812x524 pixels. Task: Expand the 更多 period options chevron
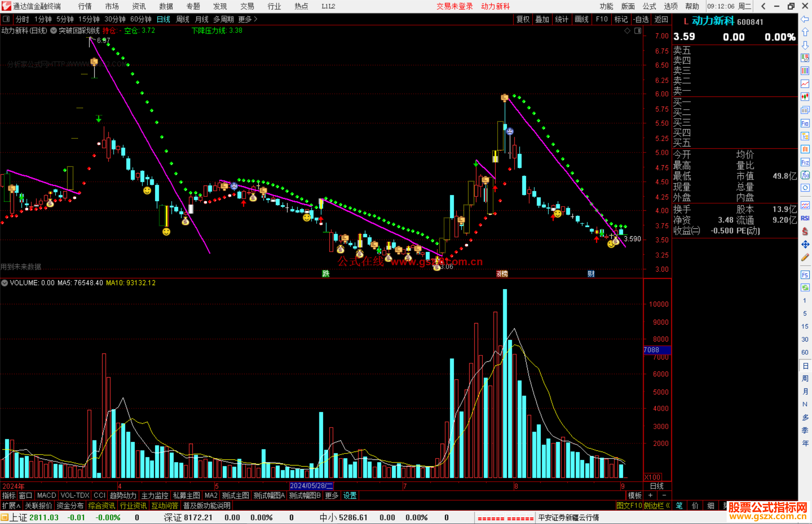click(256, 19)
